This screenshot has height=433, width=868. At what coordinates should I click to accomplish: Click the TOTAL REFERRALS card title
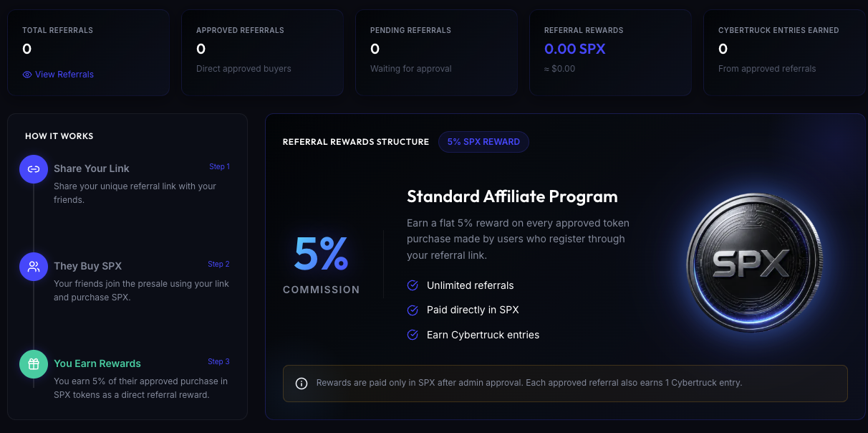coord(57,30)
